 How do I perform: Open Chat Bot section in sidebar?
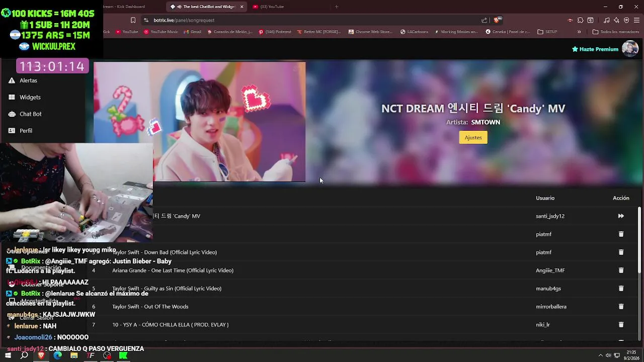coord(31,114)
